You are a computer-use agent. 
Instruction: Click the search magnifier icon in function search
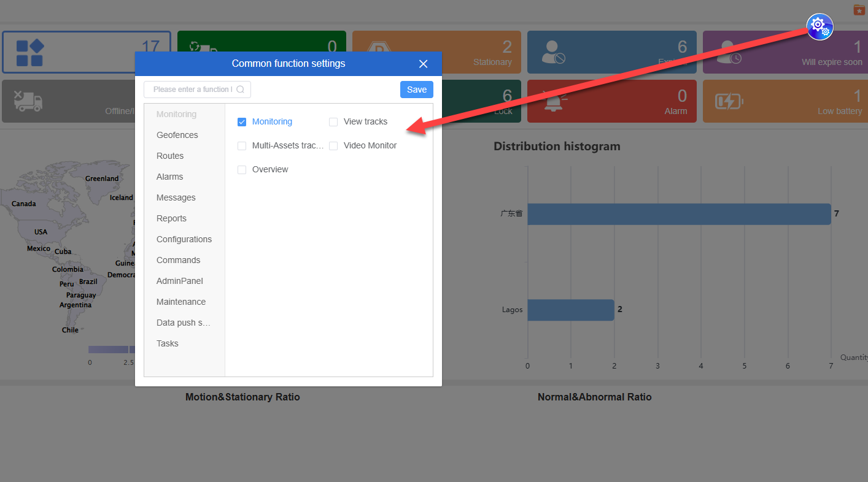pyautogui.click(x=240, y=90)
